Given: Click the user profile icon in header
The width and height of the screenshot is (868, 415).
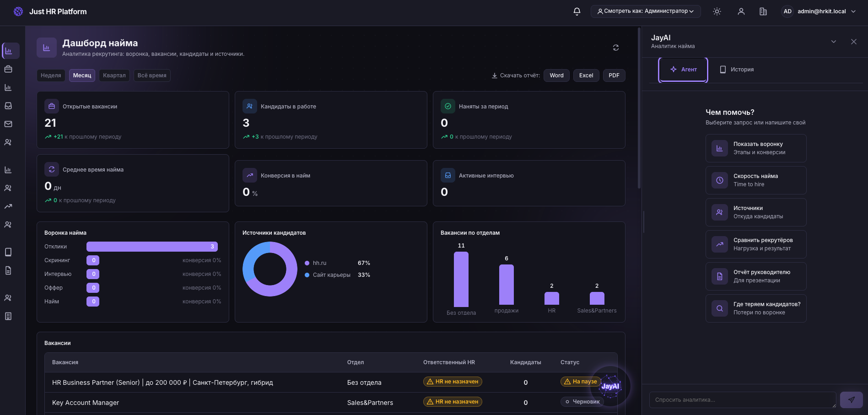Looking at the screenshot, I should [x=741, y=11].
